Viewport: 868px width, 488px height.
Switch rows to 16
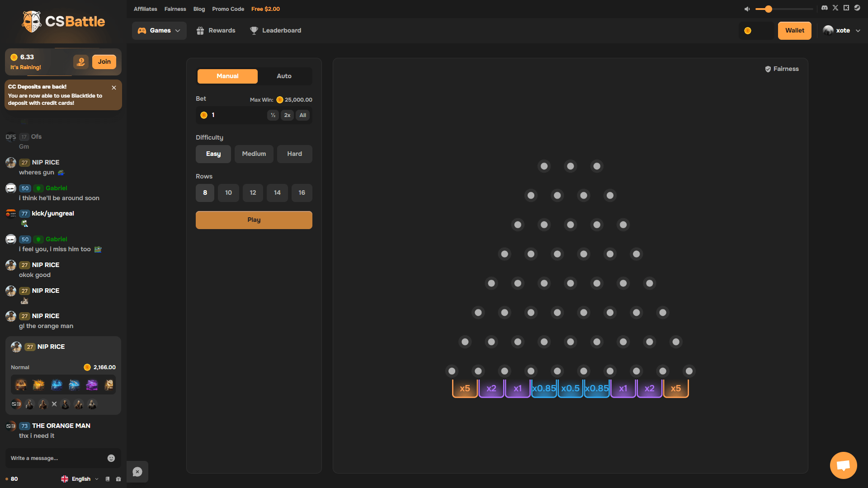point(302,192)
